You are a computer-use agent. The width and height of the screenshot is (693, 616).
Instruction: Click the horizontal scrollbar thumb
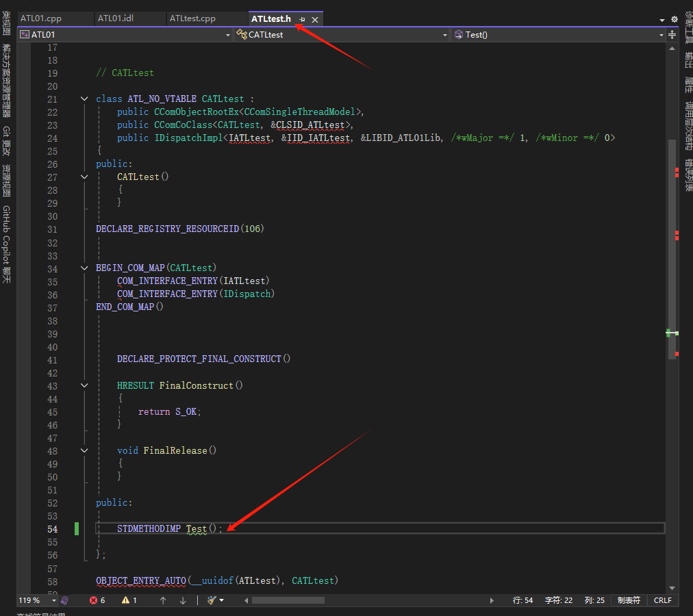[288, 600]
